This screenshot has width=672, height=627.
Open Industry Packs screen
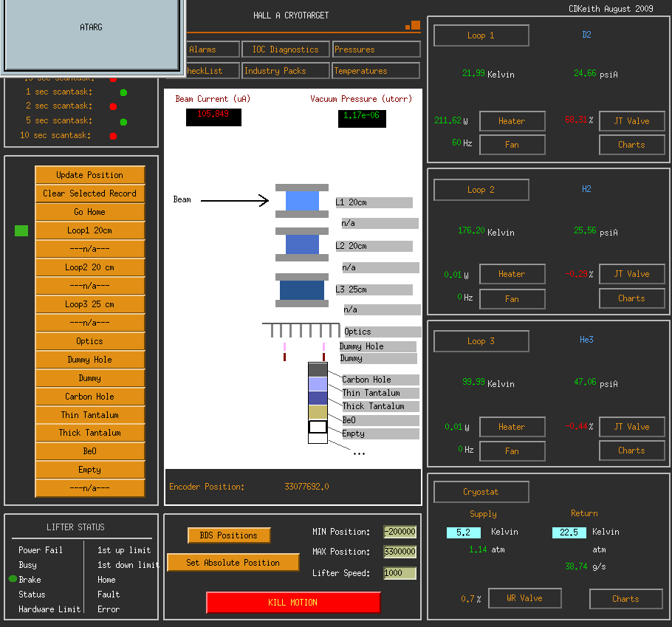[286, 71]
